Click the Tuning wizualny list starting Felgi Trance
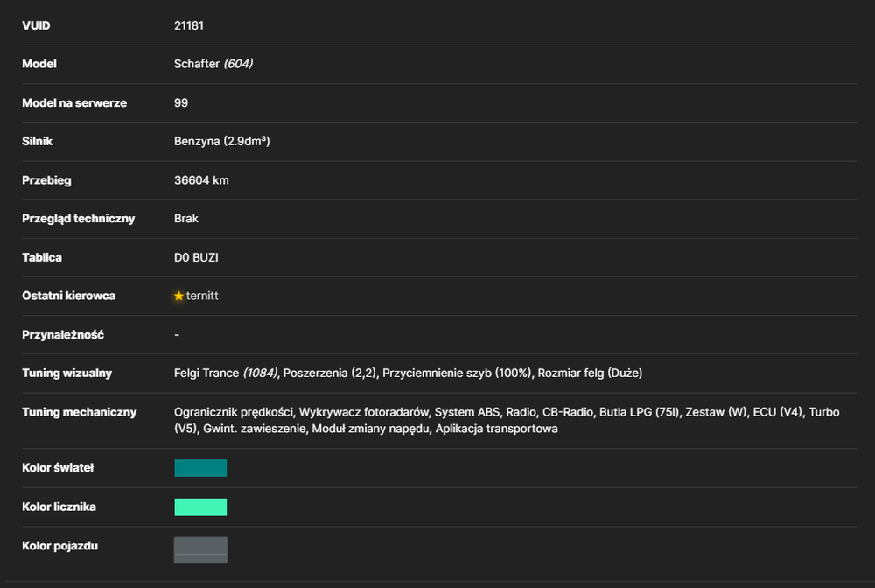 pos(408,374)
